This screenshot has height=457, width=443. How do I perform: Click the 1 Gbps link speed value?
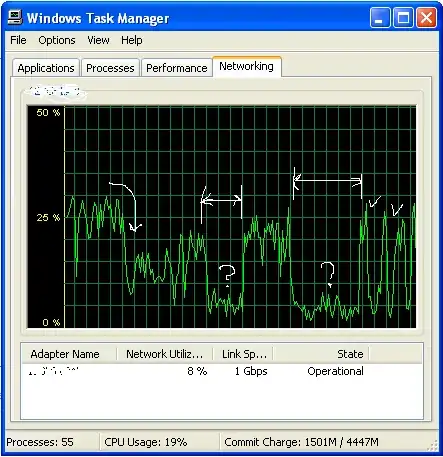pyautogui.click(x=251, y=371)
